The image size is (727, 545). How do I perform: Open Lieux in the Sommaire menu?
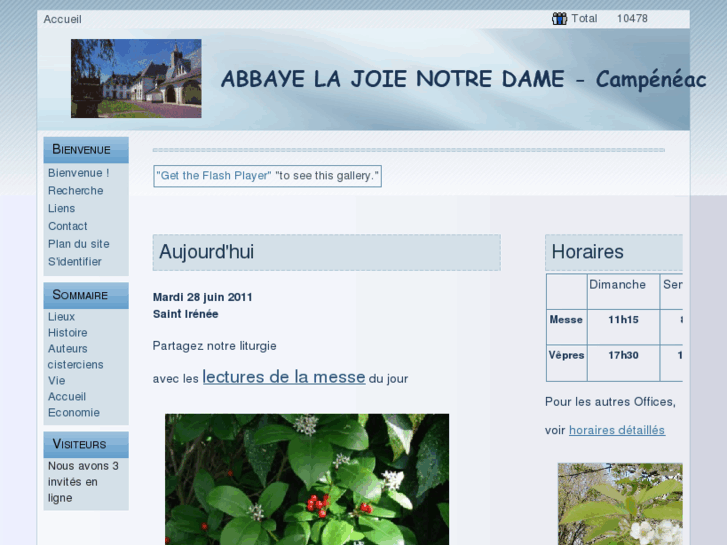(61, 317)
